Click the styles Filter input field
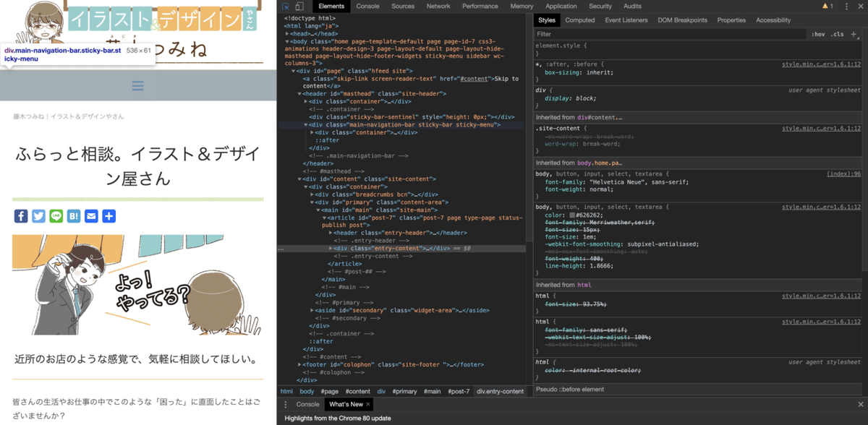 671,34
